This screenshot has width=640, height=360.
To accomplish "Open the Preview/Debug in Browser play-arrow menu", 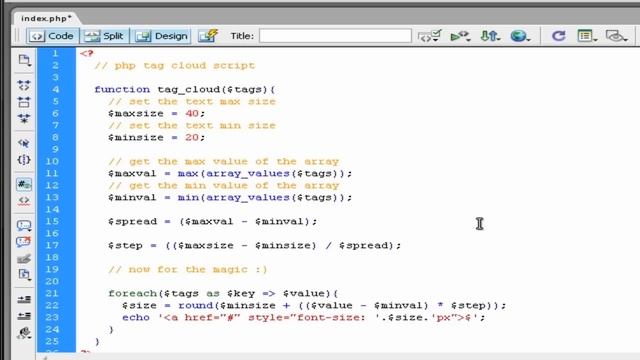I will [x=460, y=36].
